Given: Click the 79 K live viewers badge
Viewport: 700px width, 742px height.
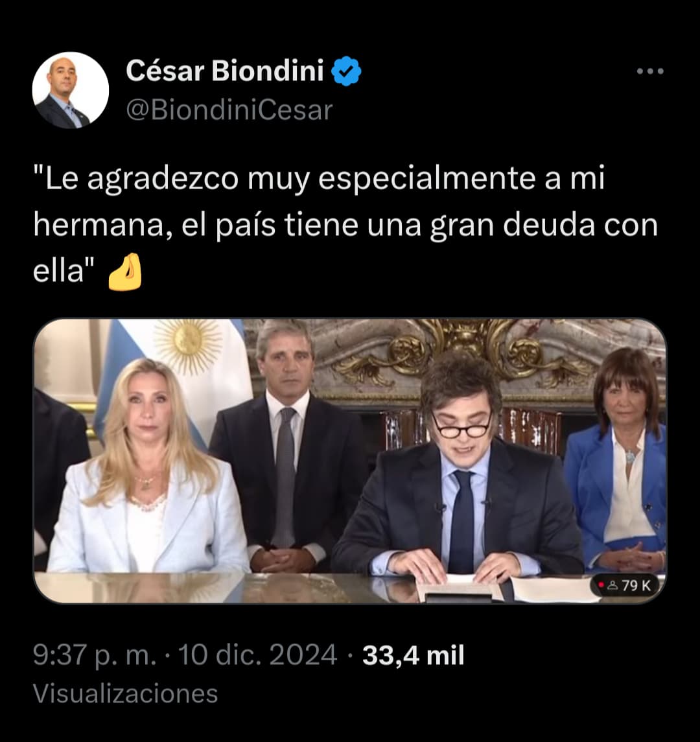Looking at the screenshot, I should click(x=624, y=585).
